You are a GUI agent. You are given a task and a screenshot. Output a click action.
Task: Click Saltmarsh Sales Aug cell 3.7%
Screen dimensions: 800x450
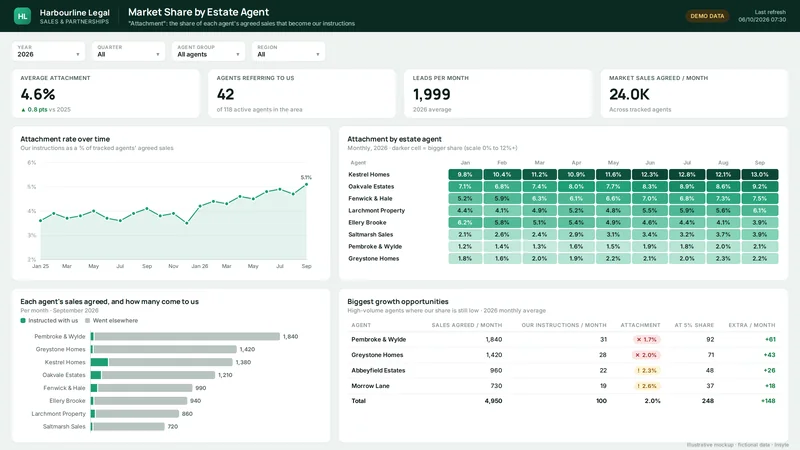coord(723,235)
